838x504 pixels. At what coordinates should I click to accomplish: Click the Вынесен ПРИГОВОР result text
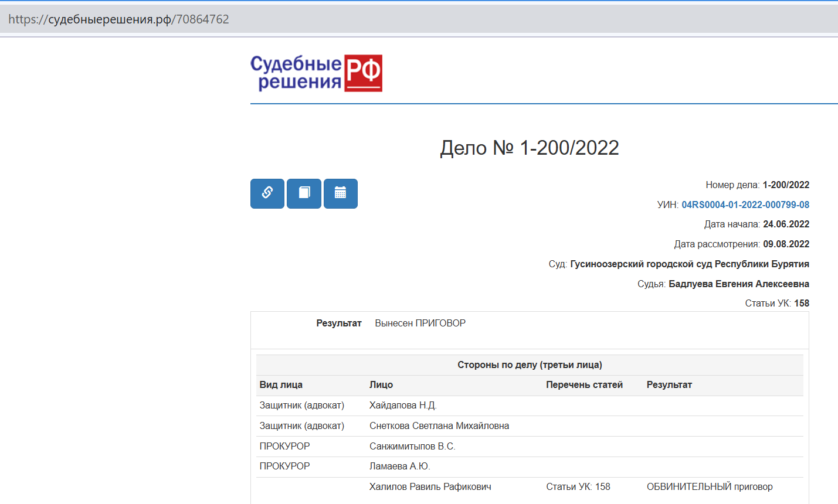(x=420, y=323)
